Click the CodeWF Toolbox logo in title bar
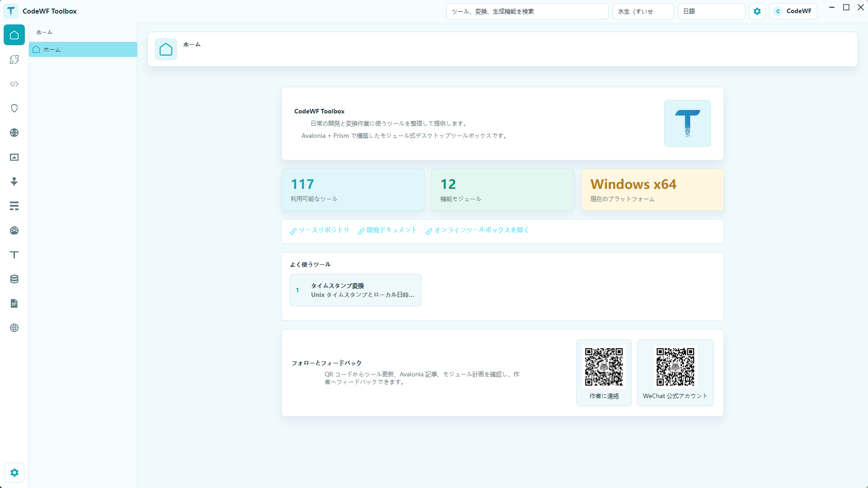Screen dimensions: 868x488 pyautogui.click(x=11, y=11)
